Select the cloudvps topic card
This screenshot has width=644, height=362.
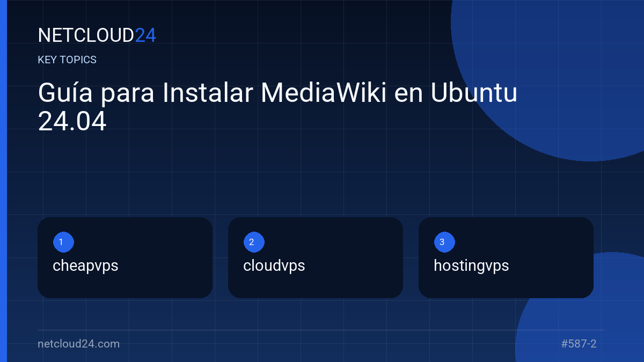pyautogui.click(x=316, y=257)
